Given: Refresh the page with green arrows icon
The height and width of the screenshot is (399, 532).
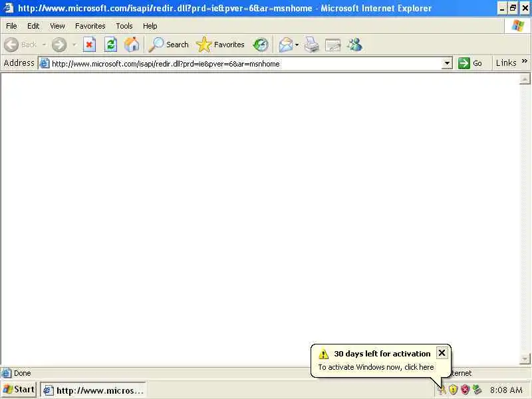Looking at the screenshot, I should click(x=110, y=45).
